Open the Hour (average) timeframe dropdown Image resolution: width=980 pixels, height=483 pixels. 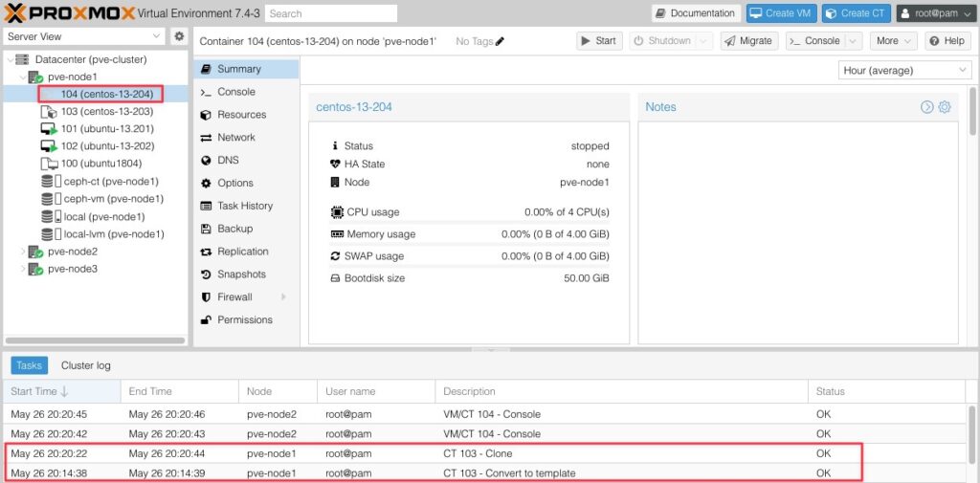905,71
